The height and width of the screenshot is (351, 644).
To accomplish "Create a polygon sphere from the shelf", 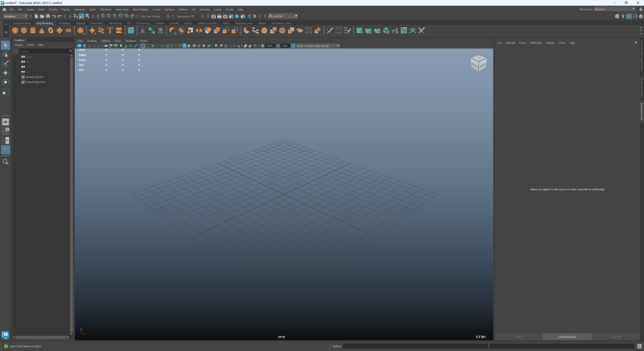I will pyautogui.click(x=15, y=31).
